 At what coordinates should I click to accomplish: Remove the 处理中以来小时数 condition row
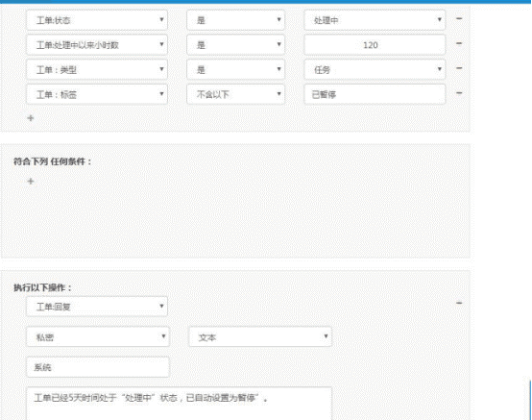(x=459, y=43)
